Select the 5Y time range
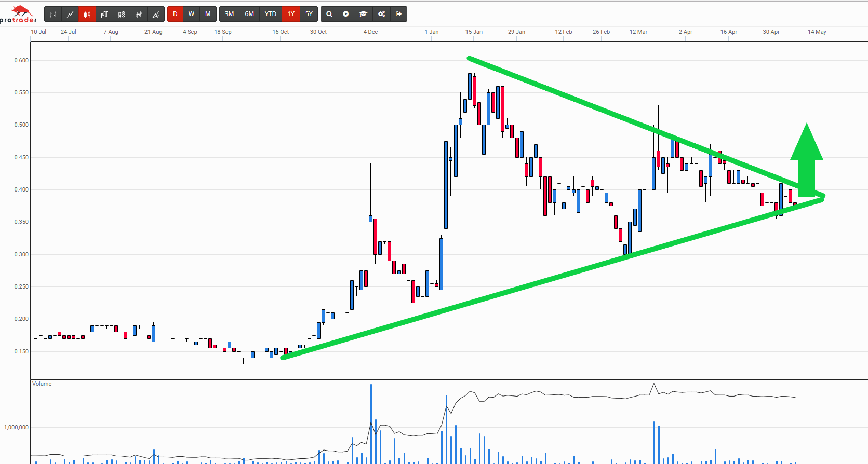868x464 pixels. pyautogui.click(x=309, y=14)
